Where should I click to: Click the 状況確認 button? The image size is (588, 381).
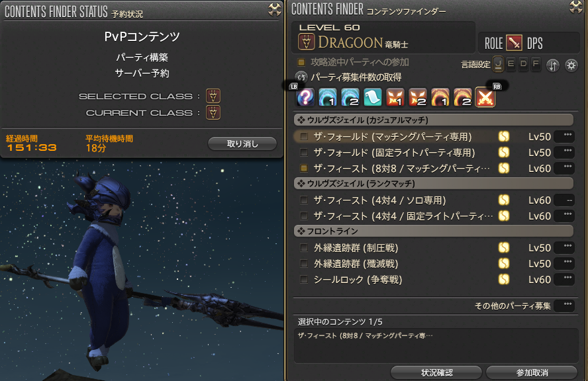tap(436, 373)
